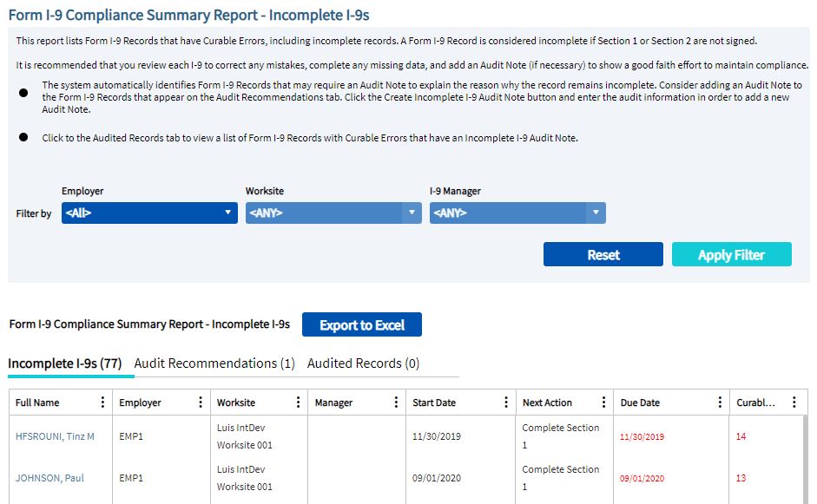
Task: Open JOHNSON, Paul record link
Action: coord(49,478)
